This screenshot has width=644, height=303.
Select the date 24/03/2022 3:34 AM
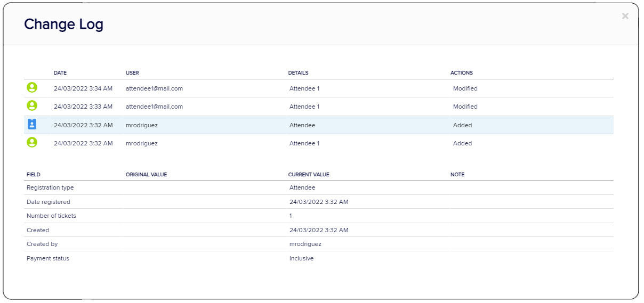tap(83, 88)
